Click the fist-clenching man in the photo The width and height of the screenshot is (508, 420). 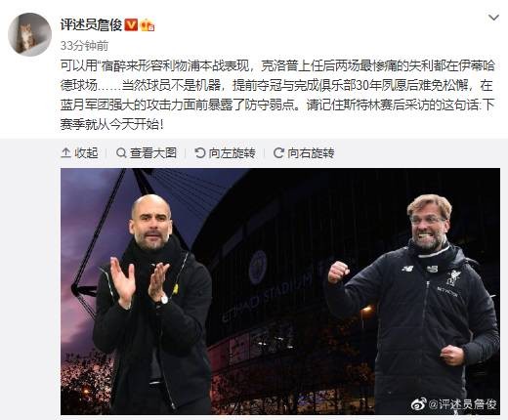pos(413,305)
